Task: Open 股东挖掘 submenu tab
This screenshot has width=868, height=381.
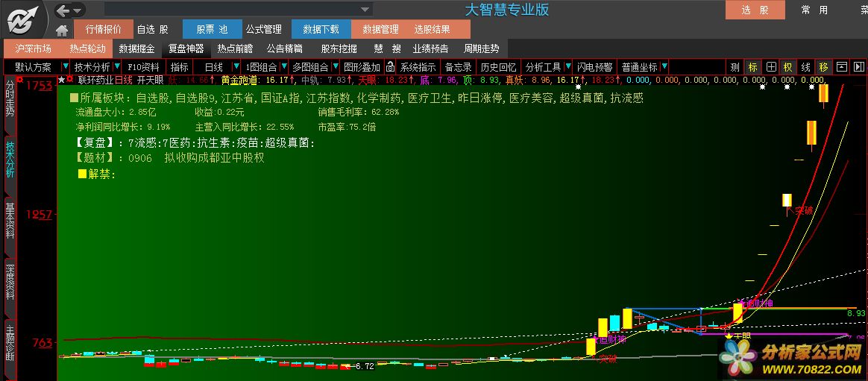Action: [339, 48]
